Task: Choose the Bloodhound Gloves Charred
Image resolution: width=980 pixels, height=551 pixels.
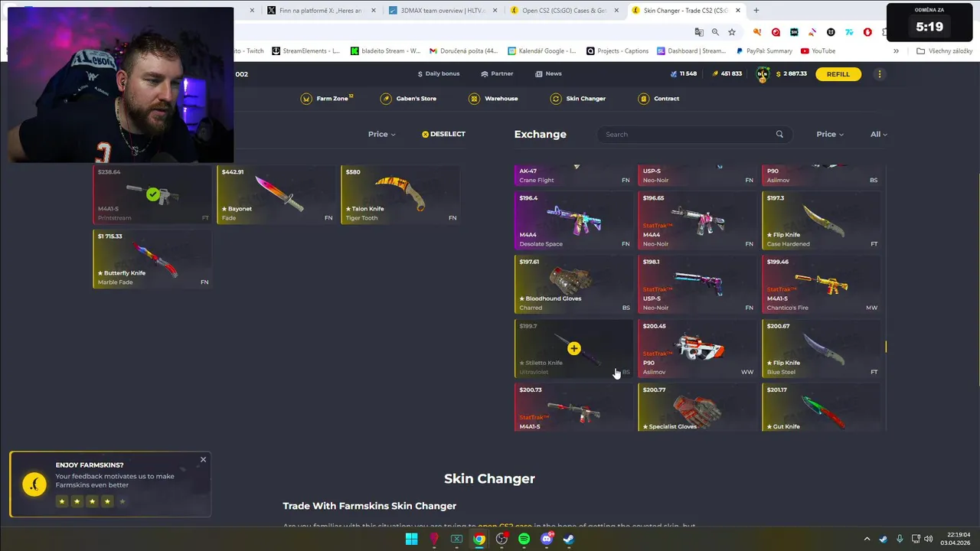Action: pyautogui.click(x=573, y=284)
